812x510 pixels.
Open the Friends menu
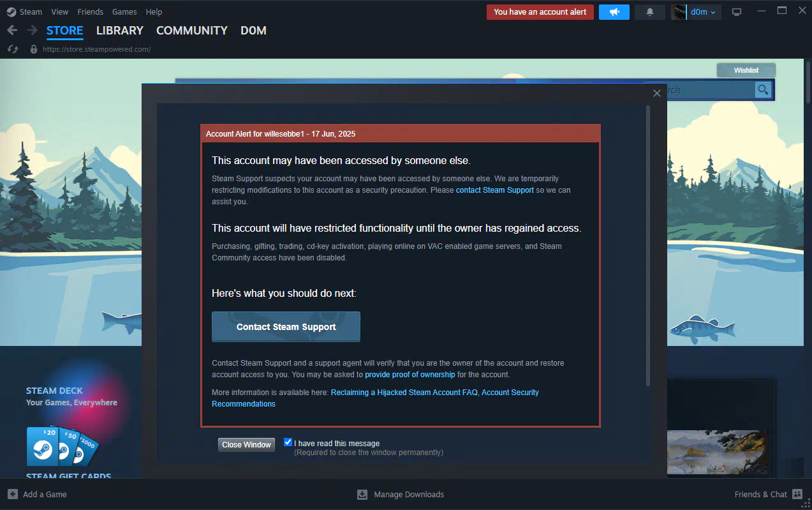(x=90, y=11)
